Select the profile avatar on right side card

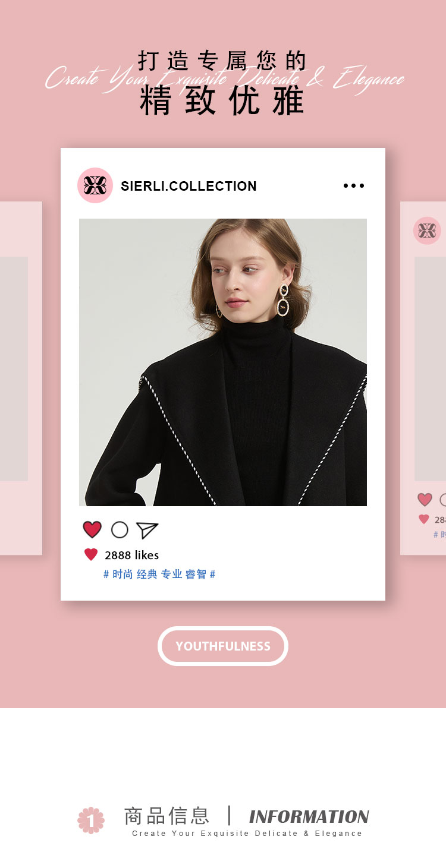click(x=427, y=231)
